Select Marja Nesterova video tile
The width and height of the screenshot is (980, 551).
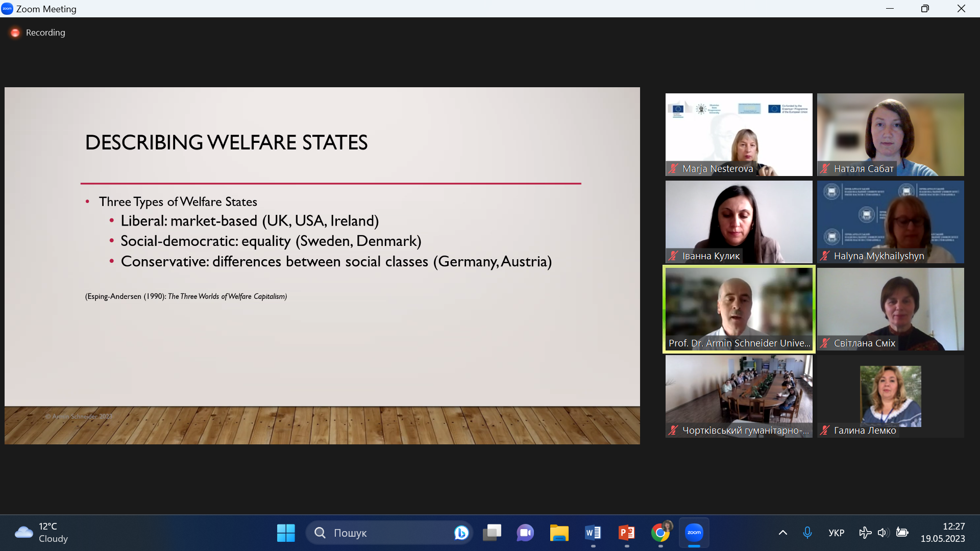click(739, 134)
